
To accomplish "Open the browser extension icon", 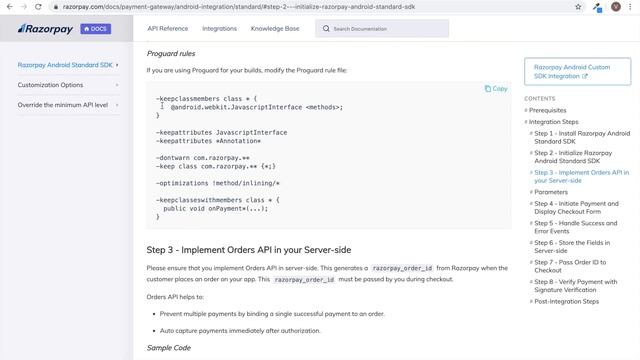I will 598,7.
